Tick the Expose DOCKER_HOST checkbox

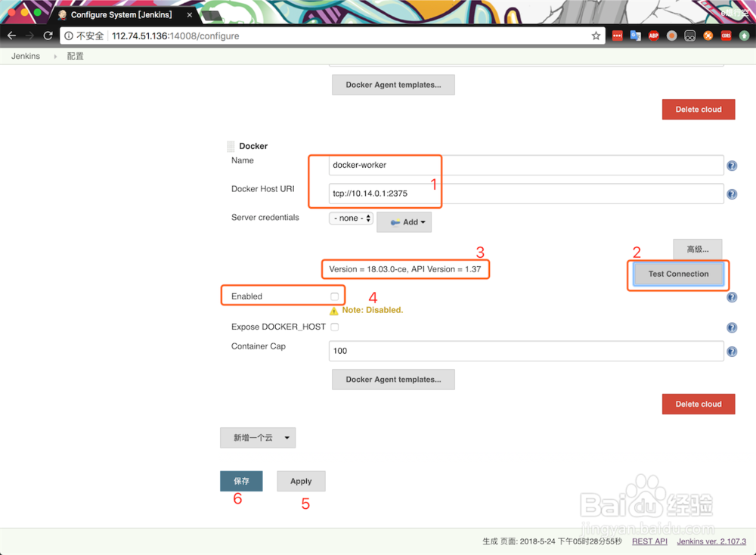335,327
